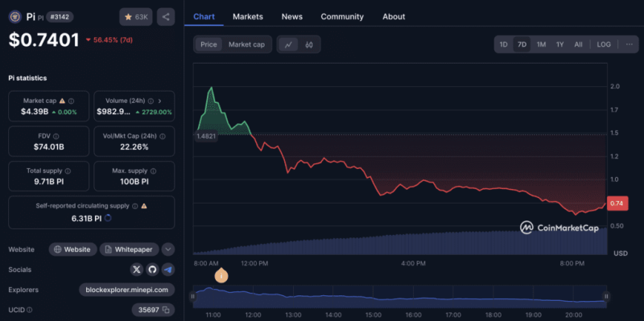Open the share icon button
The width and height of the screenshot is (644, 321).
(x=166, y=17)
